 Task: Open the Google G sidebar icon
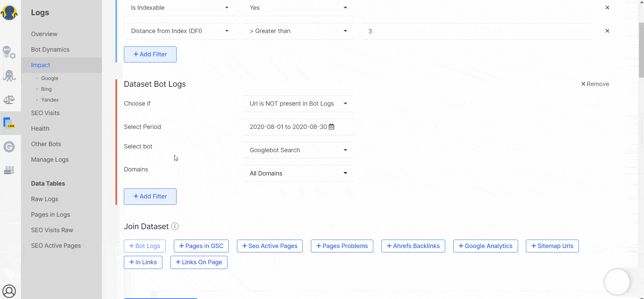tap(9, 146)
